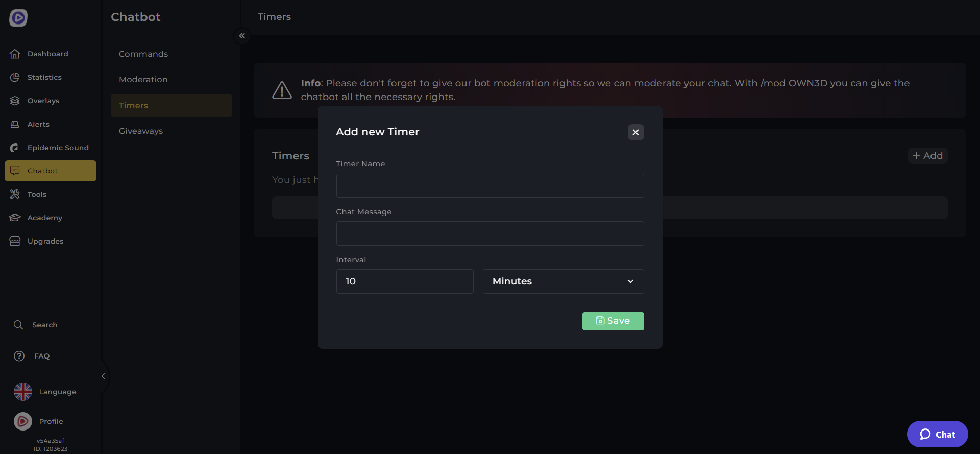Viewport: 980px width, 454px height.
Task: Open Alerts bell icon
Action: pyautogui.click(x=15, y=124)
